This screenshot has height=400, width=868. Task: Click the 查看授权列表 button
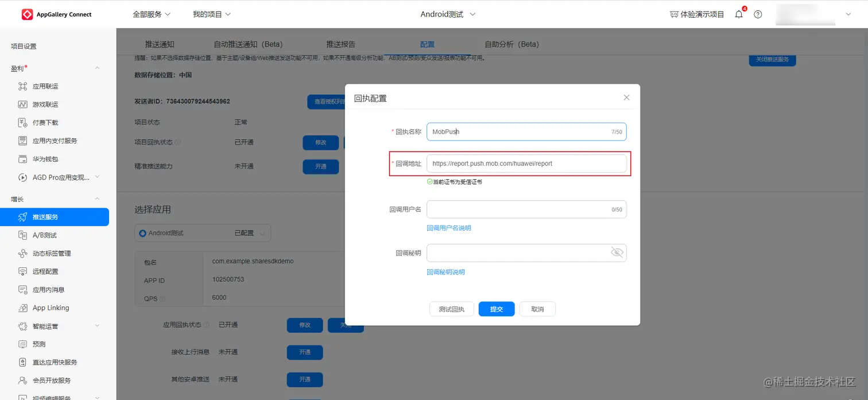326,102
